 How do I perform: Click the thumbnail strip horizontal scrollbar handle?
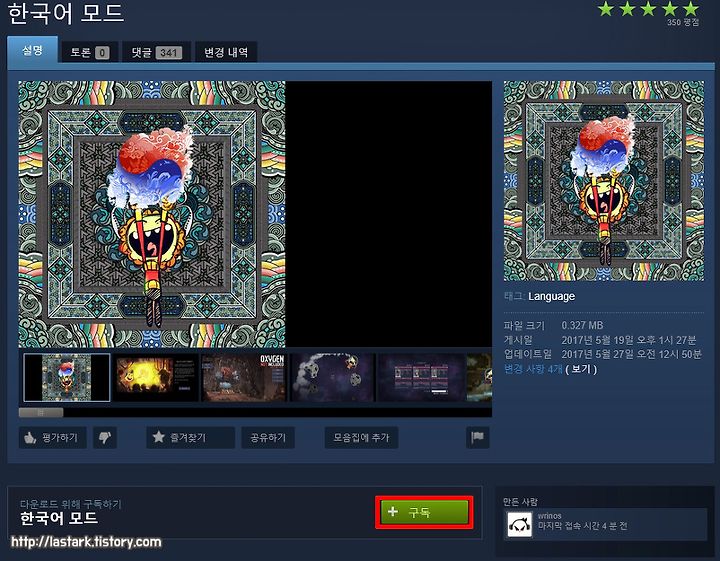[41, 413]
